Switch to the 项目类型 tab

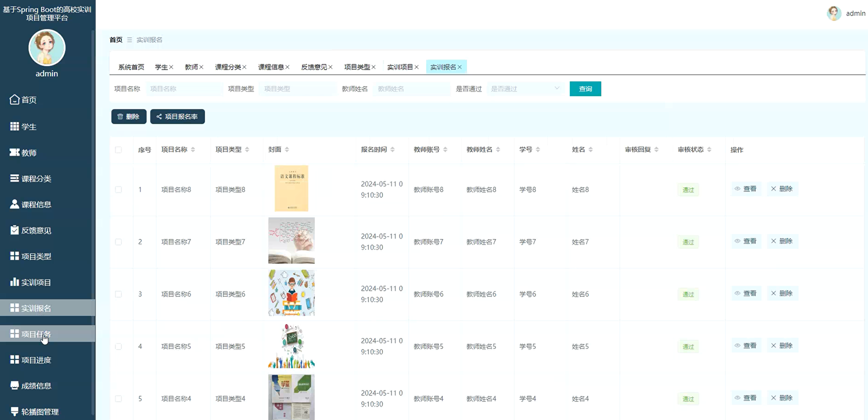pos(357,67)
